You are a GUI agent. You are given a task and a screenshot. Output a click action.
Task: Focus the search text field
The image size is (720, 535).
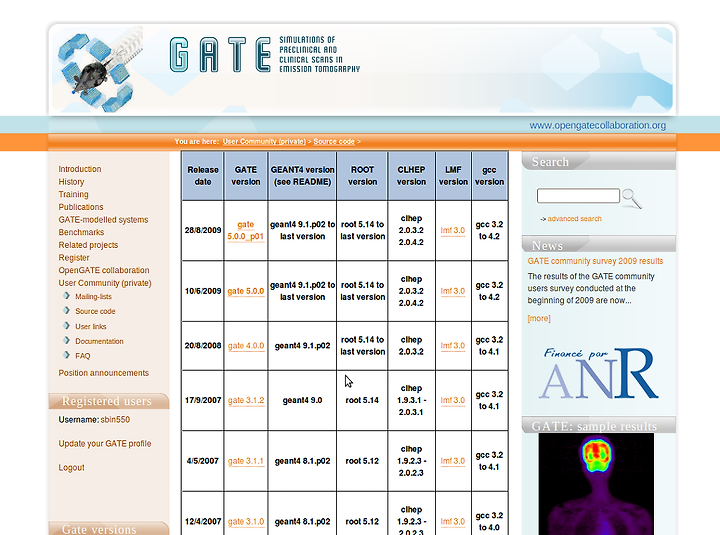coord(578,196)
